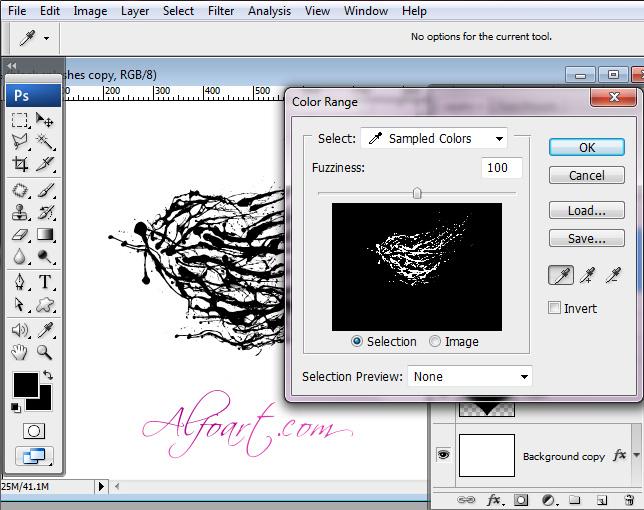Open the Select Sampled Colors dropdown
The image size is (644, 510).
[x=435, y=138]
